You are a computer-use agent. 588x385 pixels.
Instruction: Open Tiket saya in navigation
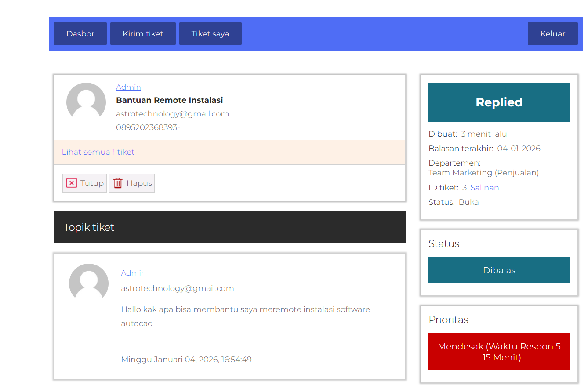click(x=210, y=34)
